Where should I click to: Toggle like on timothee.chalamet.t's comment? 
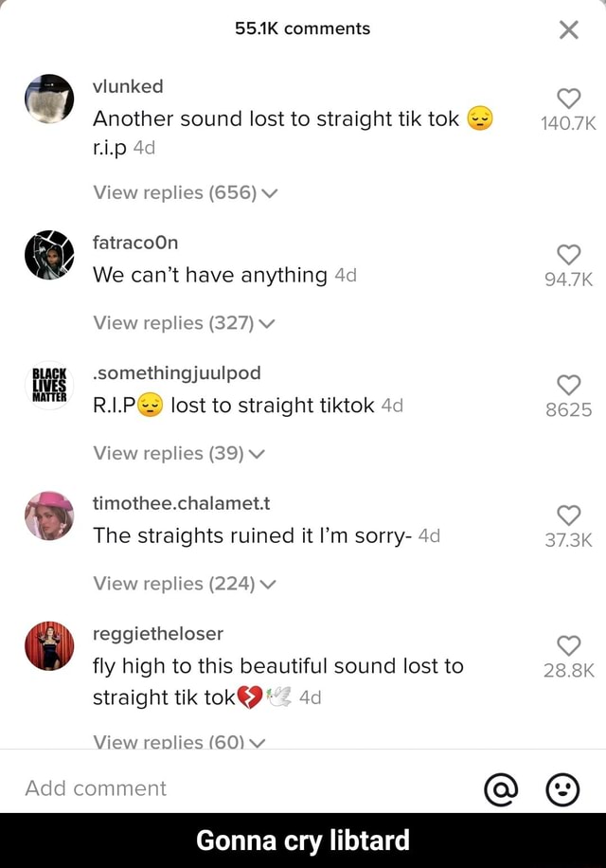click(568, 515)
